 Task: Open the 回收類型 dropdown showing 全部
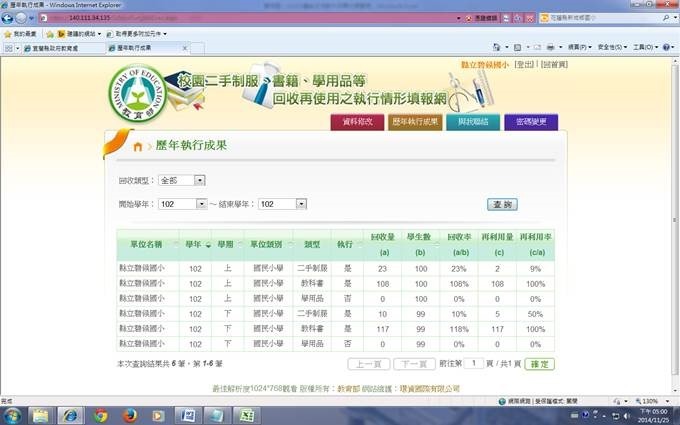pyautogui.click(x=182, y=180)
